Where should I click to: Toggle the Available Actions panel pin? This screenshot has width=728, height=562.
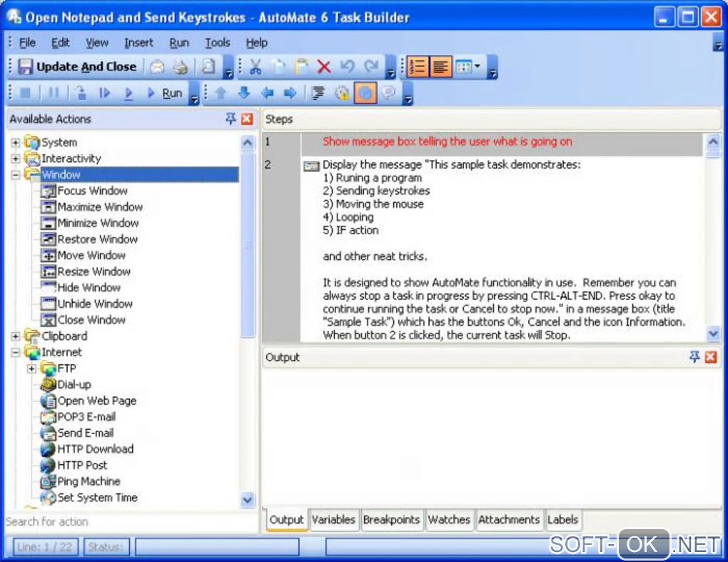(231, 119)
